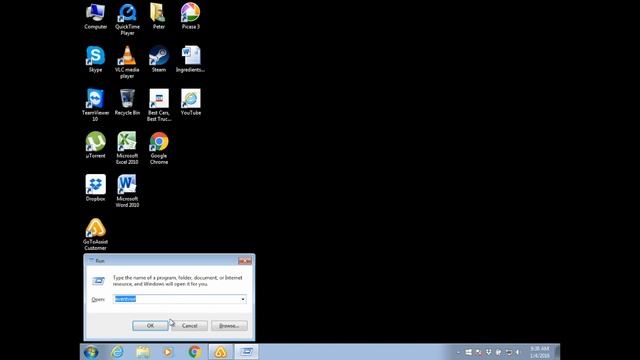Close the Run dialog with X
This screenshot has width=640, height=360.
245,260
